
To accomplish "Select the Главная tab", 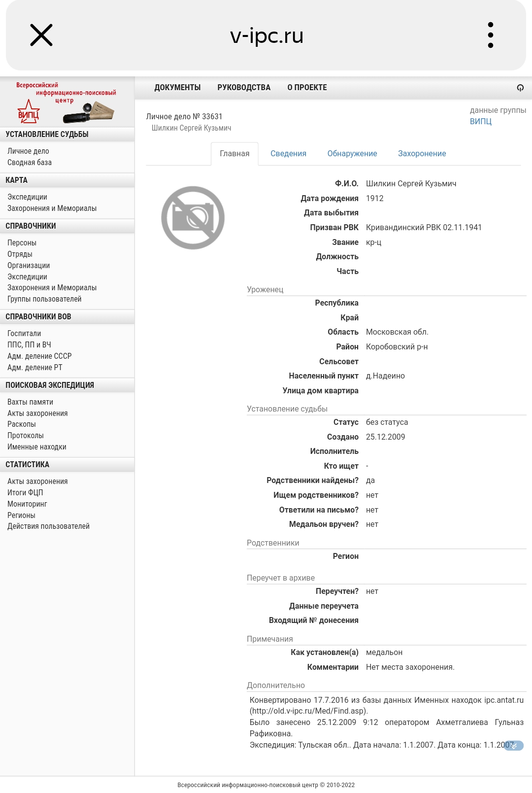I will click(234, 154).
